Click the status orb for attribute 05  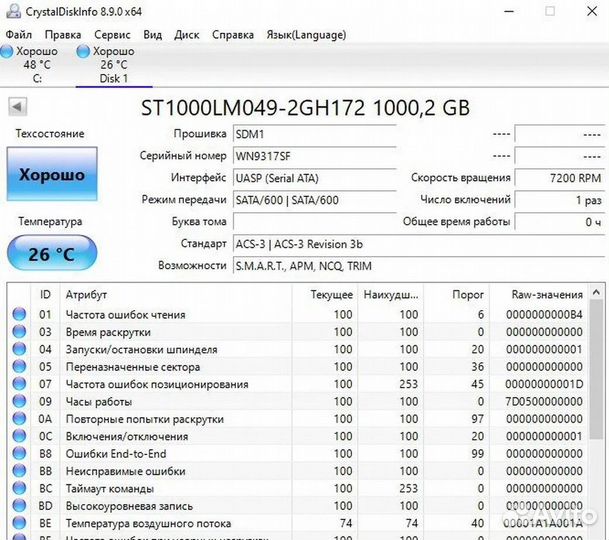pyautogui.click(x=19, y=366)
